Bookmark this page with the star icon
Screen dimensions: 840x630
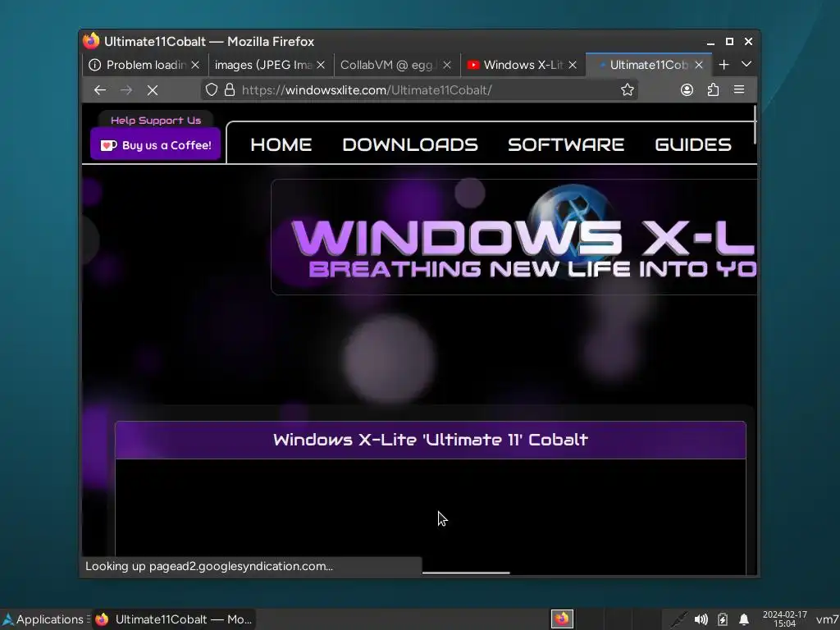tap(628, 89)
